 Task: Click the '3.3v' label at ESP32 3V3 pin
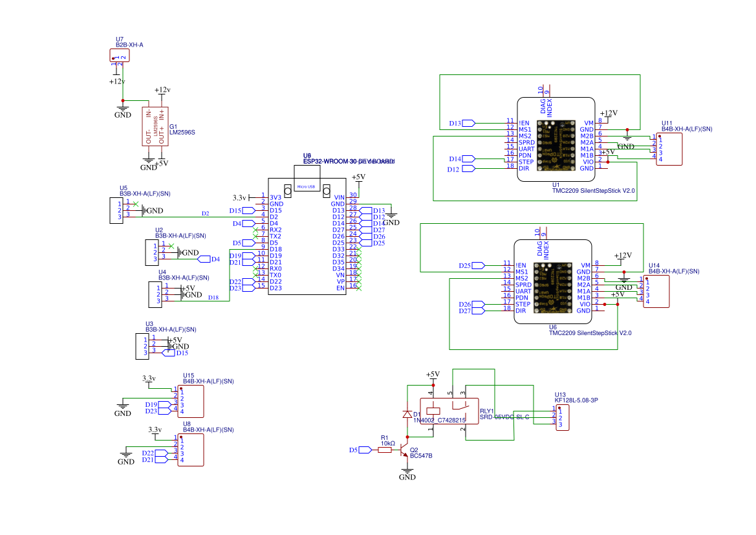(x=239, y=198)
